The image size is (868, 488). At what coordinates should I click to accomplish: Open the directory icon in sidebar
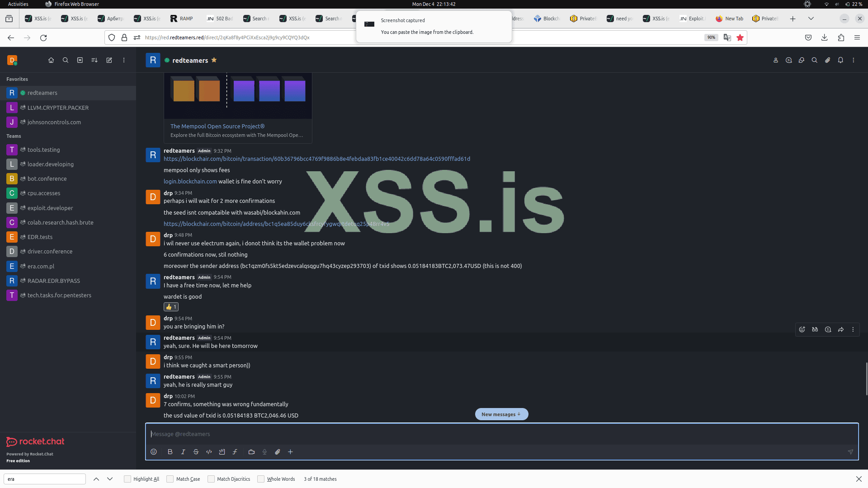pos(80,60)
